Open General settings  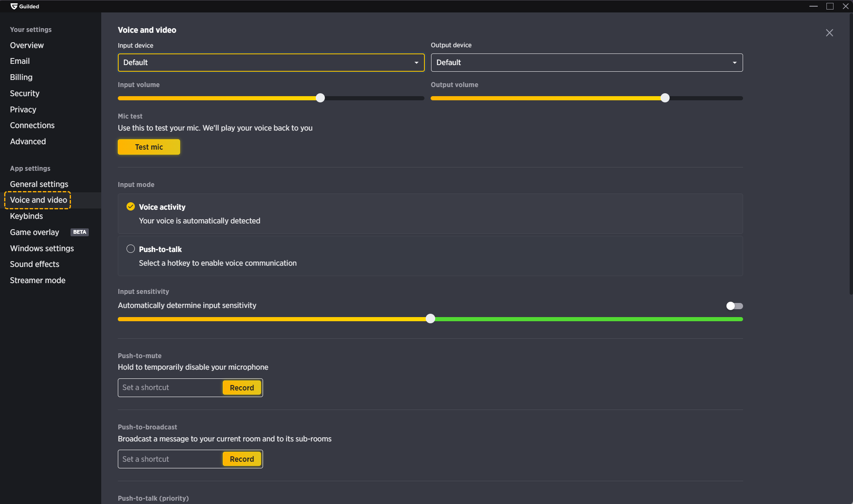pos(39,184)
